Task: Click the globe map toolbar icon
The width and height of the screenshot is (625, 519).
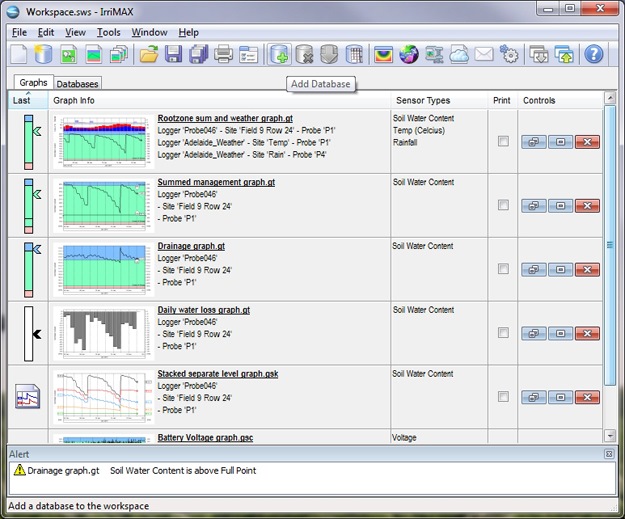Action: pyautogui.click(x=409, y=54)
